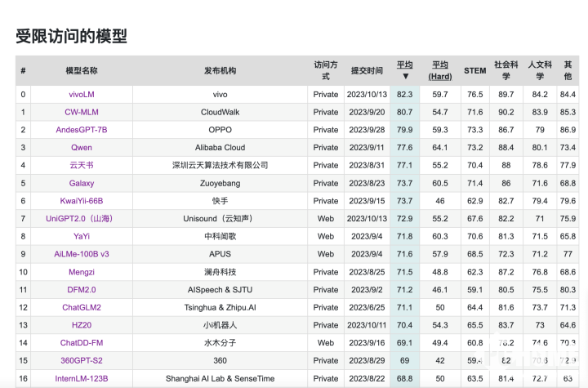Viewport: 588px width, 388px height.
Task: Select the Unisound（云知声）cell
Action: 220,218
